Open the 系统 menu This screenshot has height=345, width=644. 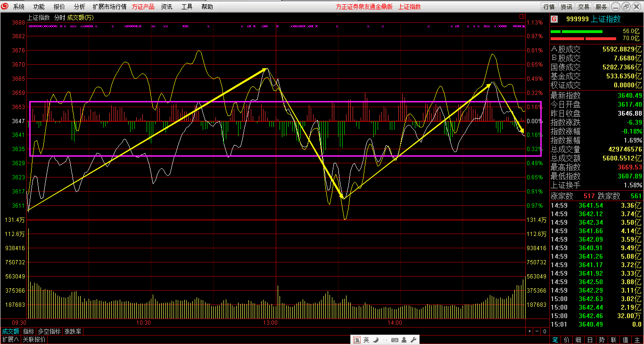[x=19, y=7]
